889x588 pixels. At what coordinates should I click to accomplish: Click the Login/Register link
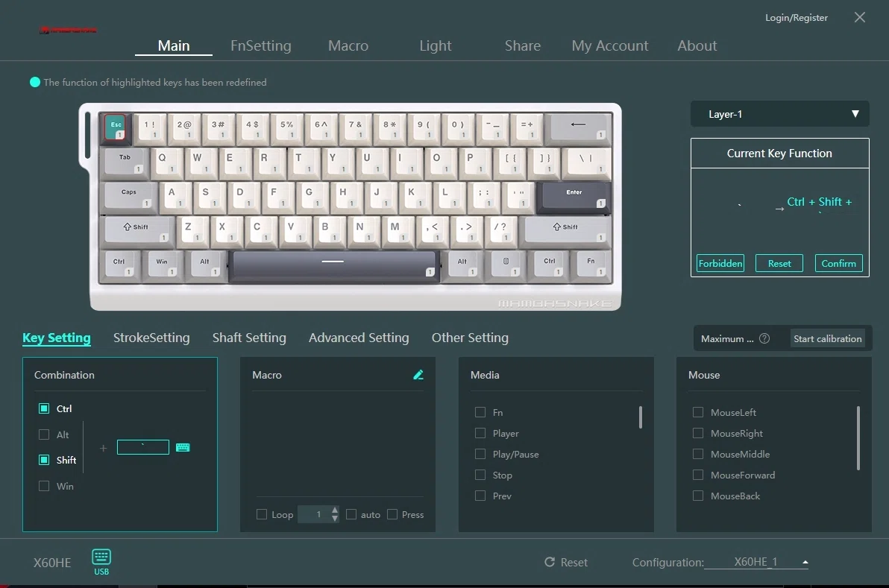pos(797,18)
